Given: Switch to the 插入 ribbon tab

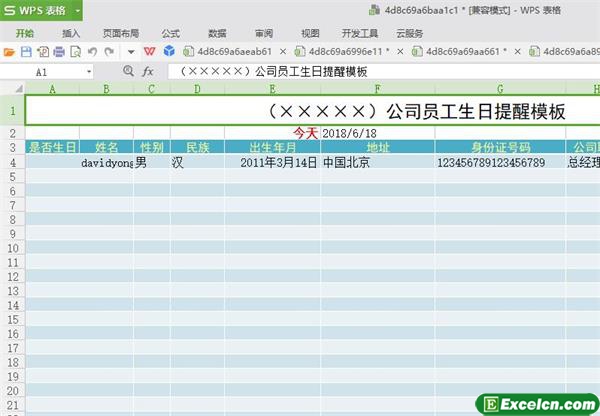Looking at the screenshot, I should coord(71,34).
